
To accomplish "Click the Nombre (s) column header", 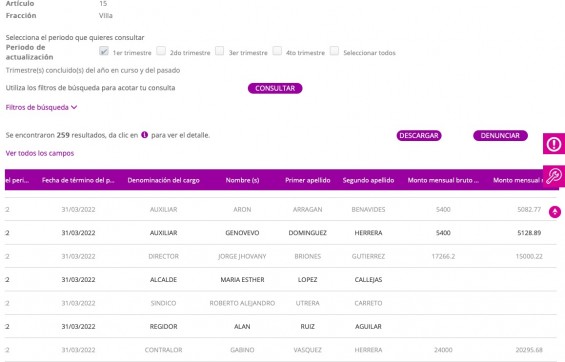I will [242, 180].
